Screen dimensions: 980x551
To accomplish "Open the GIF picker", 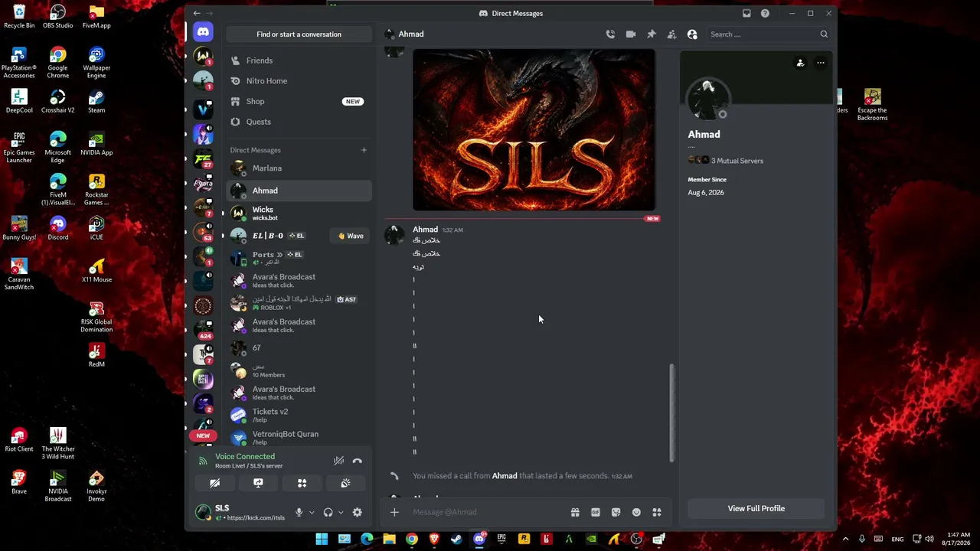I will pos(596,513).
